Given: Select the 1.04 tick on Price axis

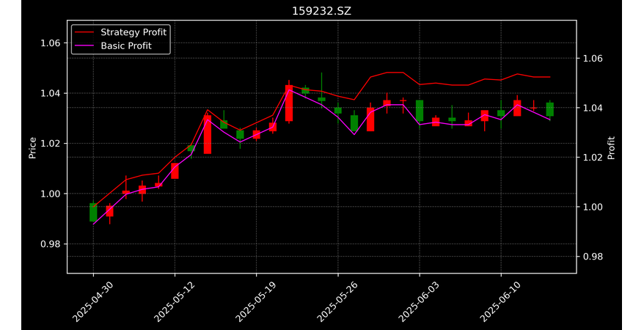Looking at the screenshot, I should pyautogui.click(x=51, y=93).
